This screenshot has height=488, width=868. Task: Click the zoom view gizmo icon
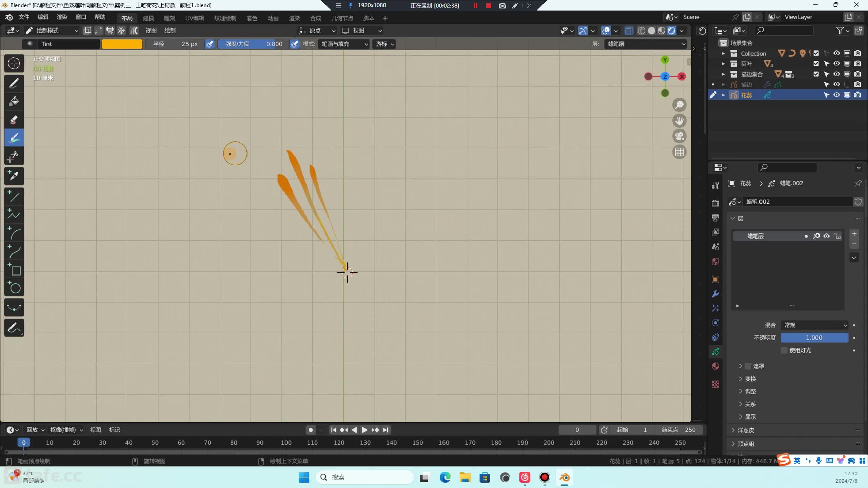coord(679,105)
